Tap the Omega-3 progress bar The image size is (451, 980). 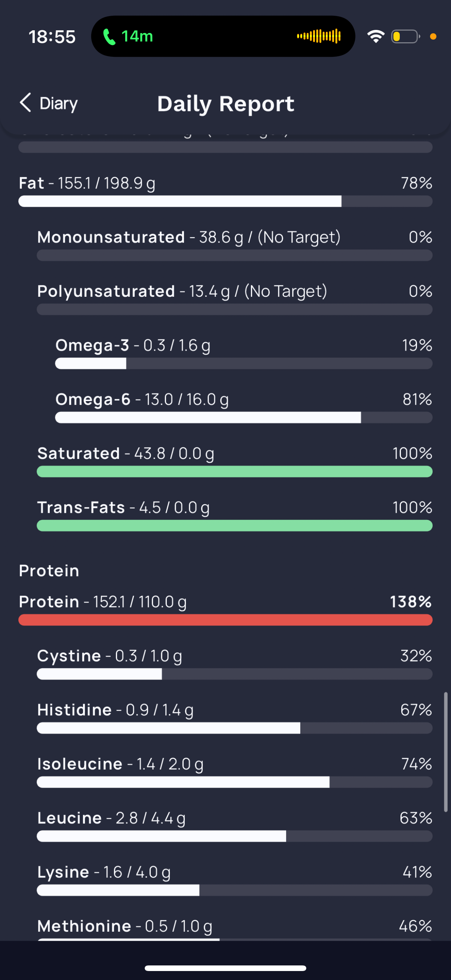(x=243, y=364)
